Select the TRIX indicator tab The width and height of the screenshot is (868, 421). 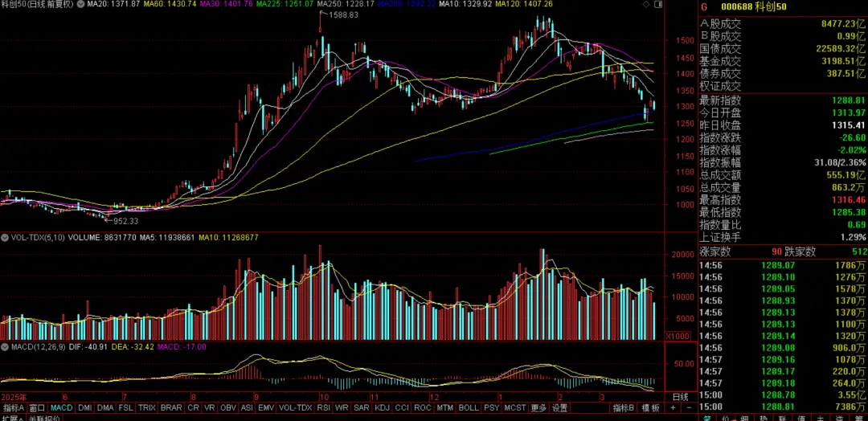147,407
